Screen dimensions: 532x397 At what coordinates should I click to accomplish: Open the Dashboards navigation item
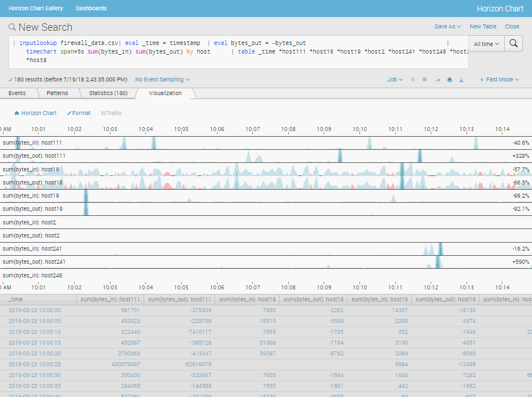(91, 8)
